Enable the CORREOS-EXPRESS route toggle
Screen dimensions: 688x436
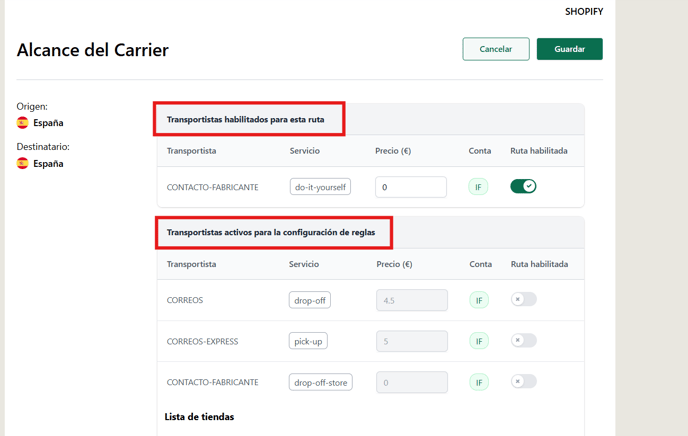tap(523, 340)
